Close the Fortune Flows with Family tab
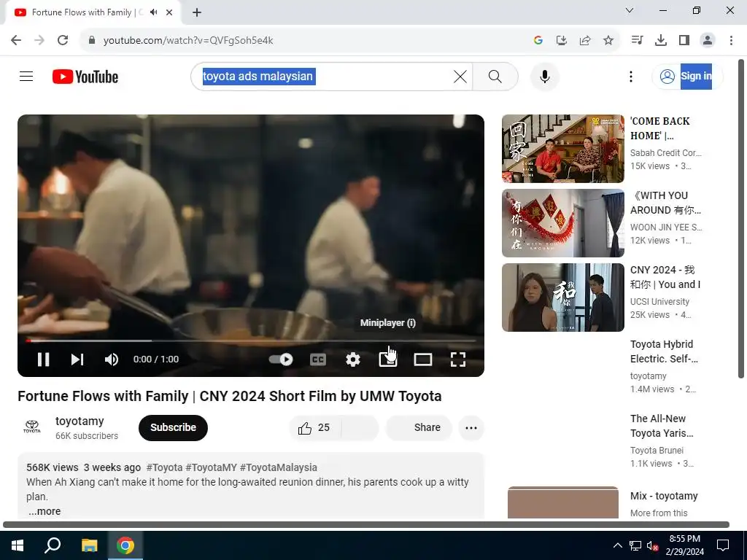Screen dimensions: 747x560 pos(169,12)
